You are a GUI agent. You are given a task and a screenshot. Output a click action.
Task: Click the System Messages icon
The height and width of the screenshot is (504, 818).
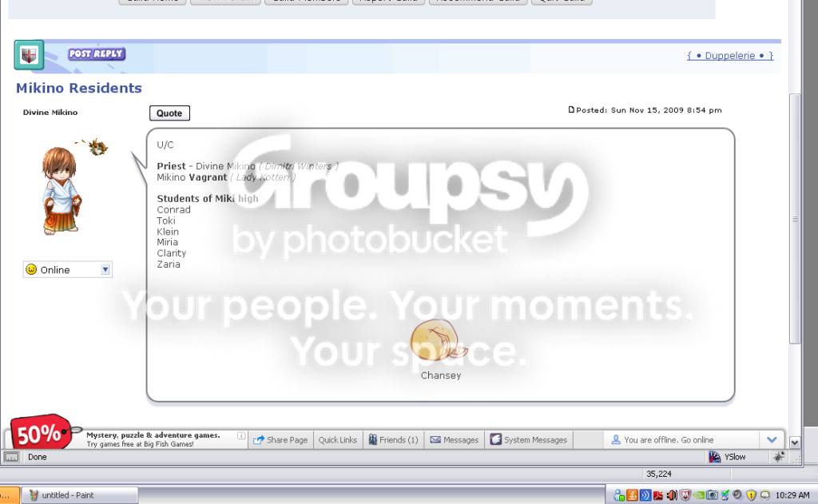(x=495, y=440)
